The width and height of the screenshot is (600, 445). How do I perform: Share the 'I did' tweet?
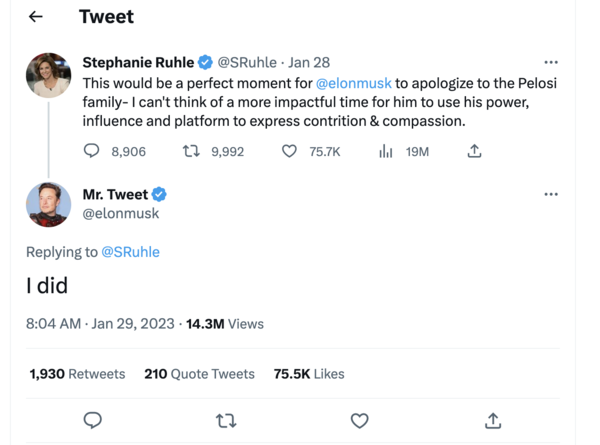pos(493,420)
